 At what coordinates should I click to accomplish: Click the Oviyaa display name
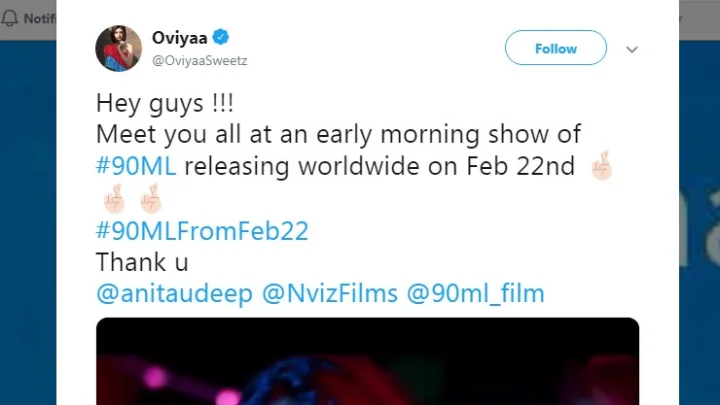tap(177, 38)
